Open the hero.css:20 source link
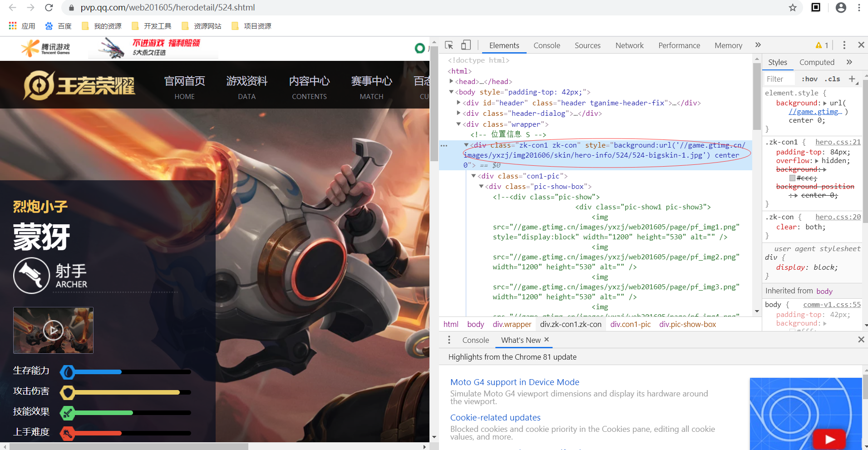 838,217
